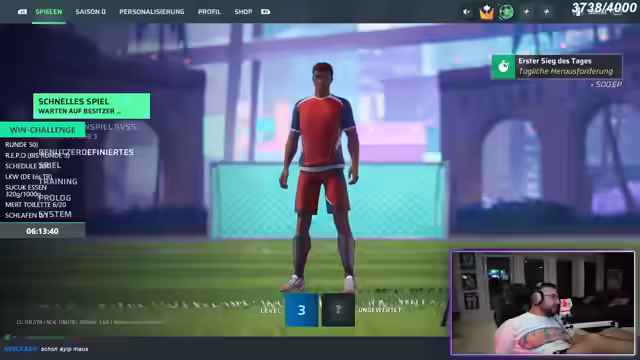This screenshot has width=640, height=360.
Task: Click the unranked question mark badge
Action: [x=338, y=310]
